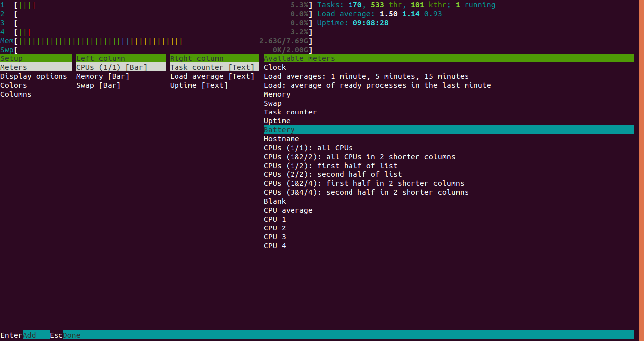
Task: Open the "Columns" setup category
Action: (16, 94)
